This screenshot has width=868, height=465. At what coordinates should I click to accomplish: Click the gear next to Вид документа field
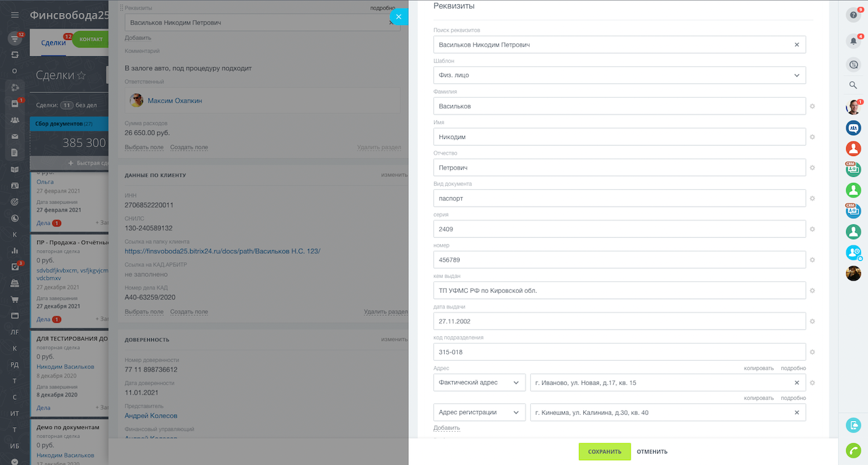812,199
